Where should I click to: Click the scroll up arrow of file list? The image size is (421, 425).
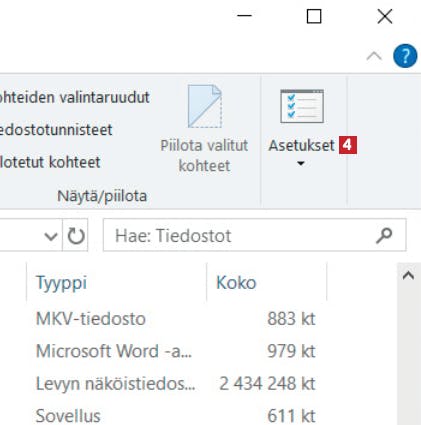(408, 276)
